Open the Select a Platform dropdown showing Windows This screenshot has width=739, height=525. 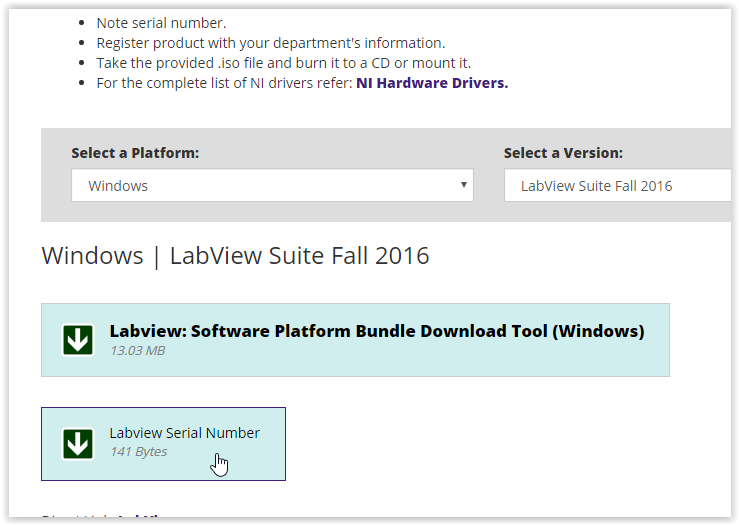pos(272,185)
